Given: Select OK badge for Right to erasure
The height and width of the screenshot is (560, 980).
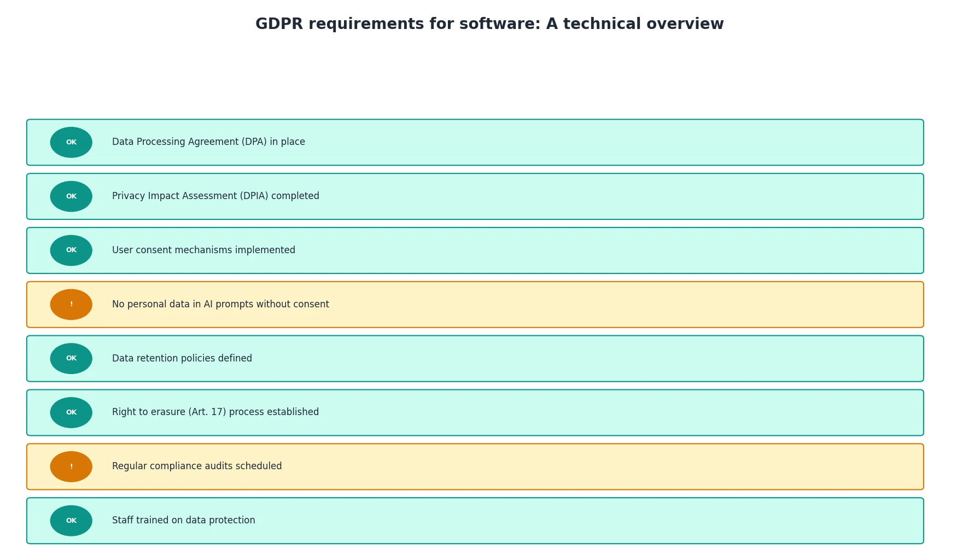Looking at the screenshot, I should pyautogui.click(x=71, y=412).
